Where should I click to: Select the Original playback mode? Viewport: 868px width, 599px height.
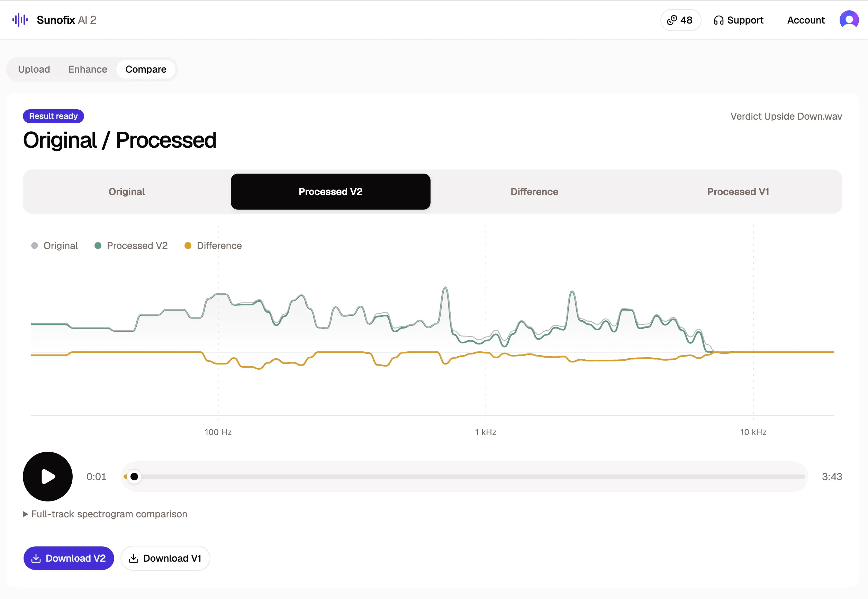point(127,191)
